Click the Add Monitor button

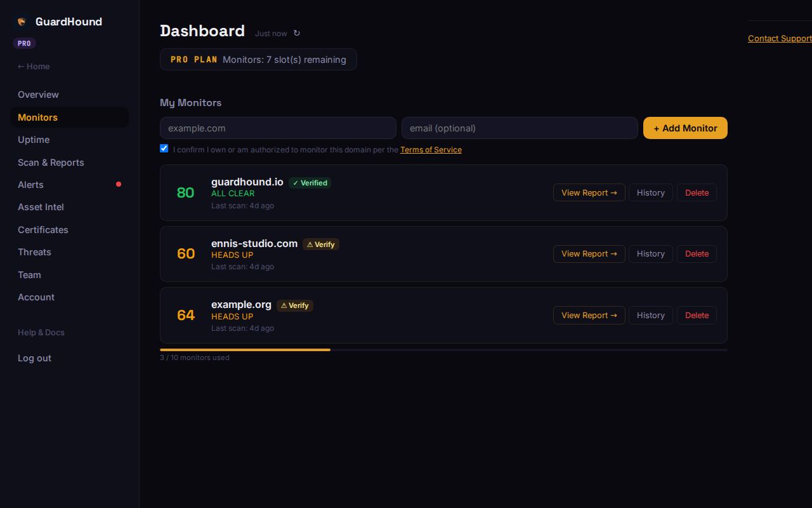point(685,128)
